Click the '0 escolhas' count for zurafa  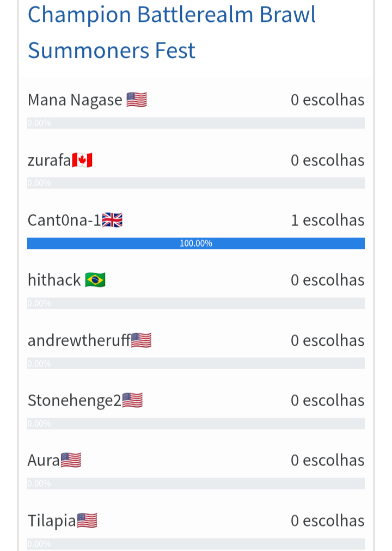tap(328, 160)
